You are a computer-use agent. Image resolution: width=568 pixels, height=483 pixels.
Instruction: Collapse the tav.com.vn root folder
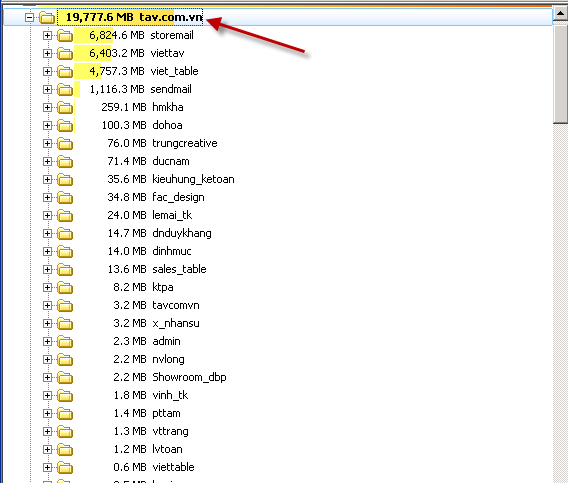click(x=29, y=17)
